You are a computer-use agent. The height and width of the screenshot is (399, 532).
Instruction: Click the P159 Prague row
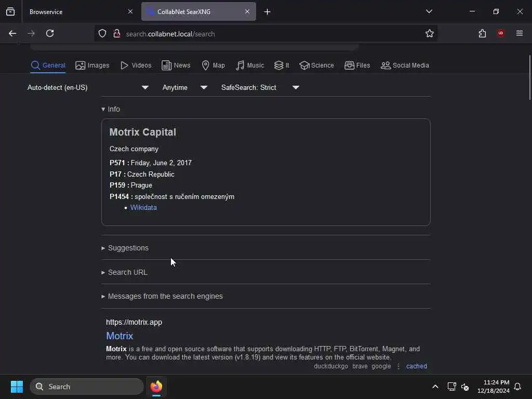[130, 185]
